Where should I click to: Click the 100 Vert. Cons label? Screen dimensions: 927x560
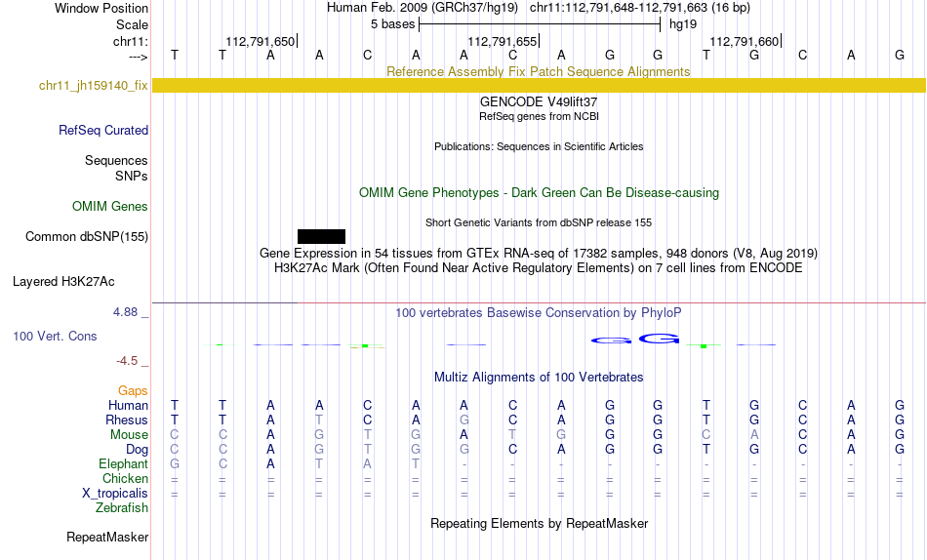coord(55,336)
